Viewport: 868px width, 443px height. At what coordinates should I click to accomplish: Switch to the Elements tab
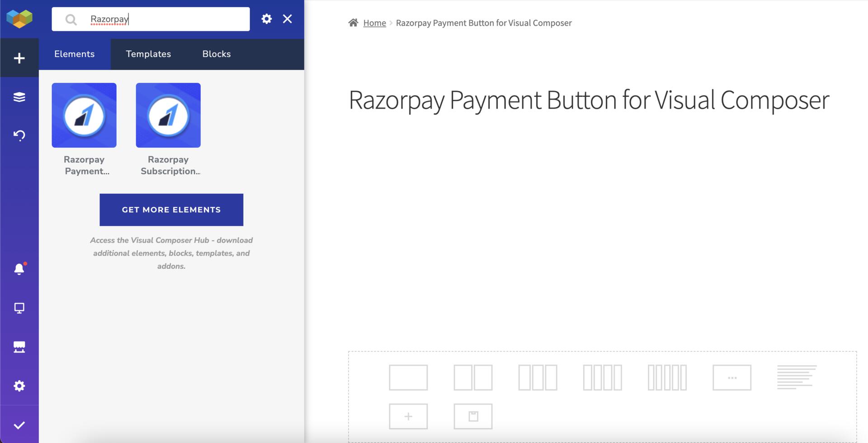click(75, 54)
